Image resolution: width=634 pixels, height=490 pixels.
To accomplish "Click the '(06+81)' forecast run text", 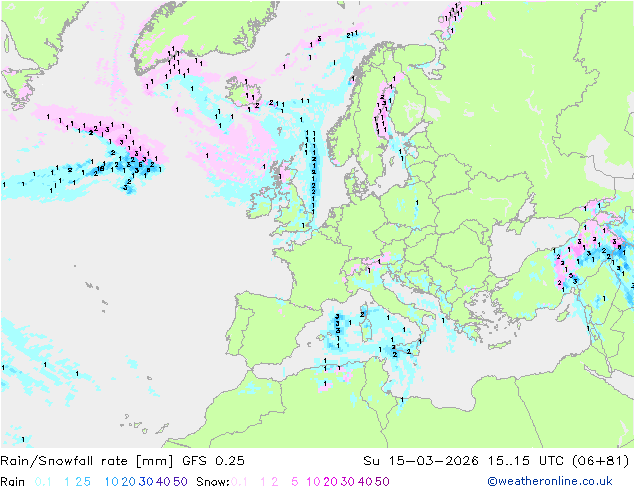I will pyautogui.click(x=601, y=461).
